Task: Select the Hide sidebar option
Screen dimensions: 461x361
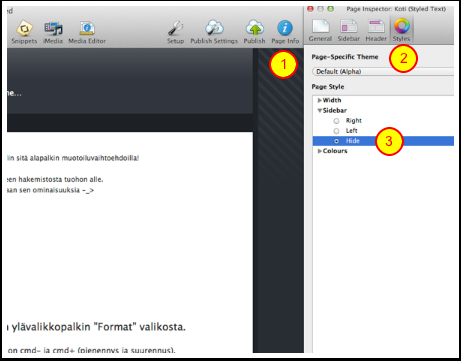Action: [x=336, y=141]
